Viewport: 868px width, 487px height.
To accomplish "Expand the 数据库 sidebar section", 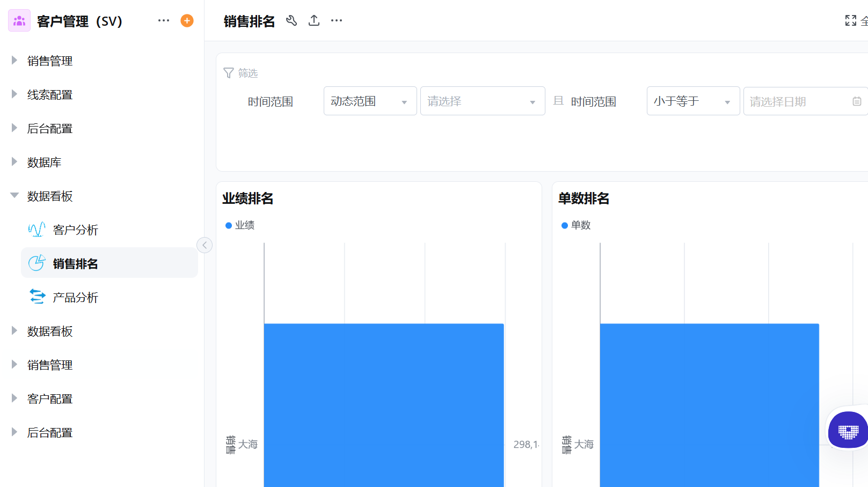I will click(14, 162).
